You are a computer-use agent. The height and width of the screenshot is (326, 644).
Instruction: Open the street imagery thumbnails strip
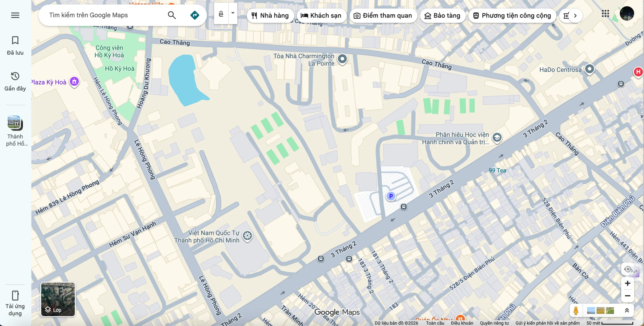[600, 311]
